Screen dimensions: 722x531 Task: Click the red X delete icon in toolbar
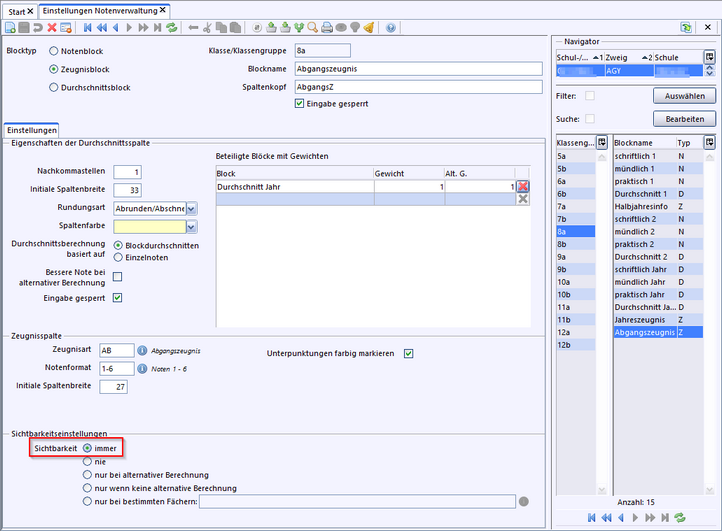pos(52,28)
